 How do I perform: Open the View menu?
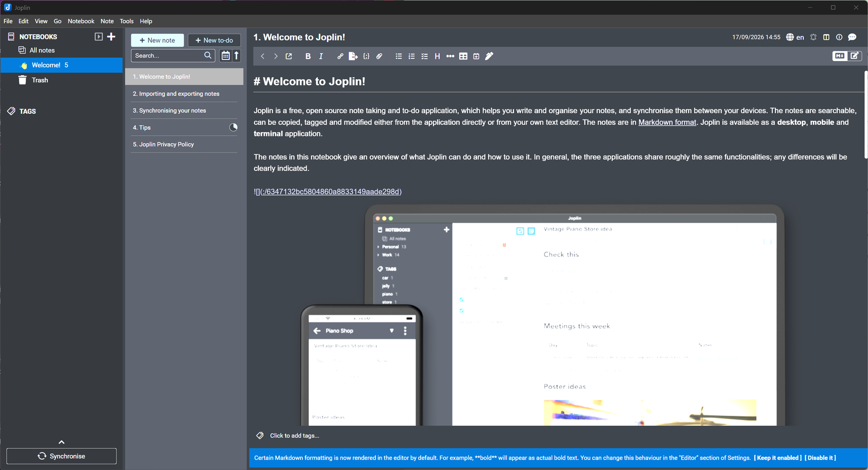(x=41, y=22)
